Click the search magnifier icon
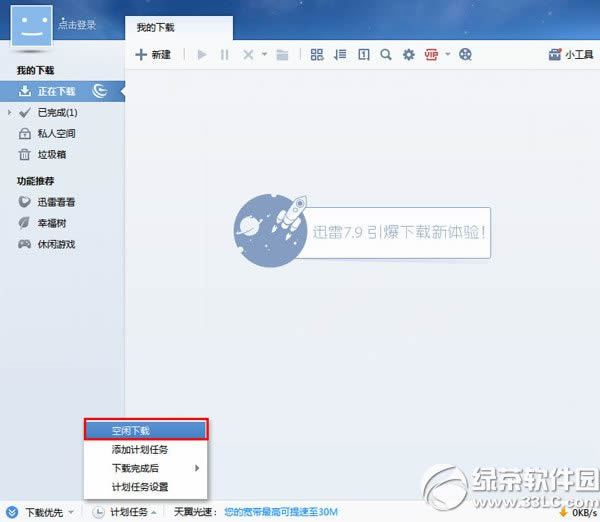The width and height of the screenshot is (600, 522). click(386, 55)
